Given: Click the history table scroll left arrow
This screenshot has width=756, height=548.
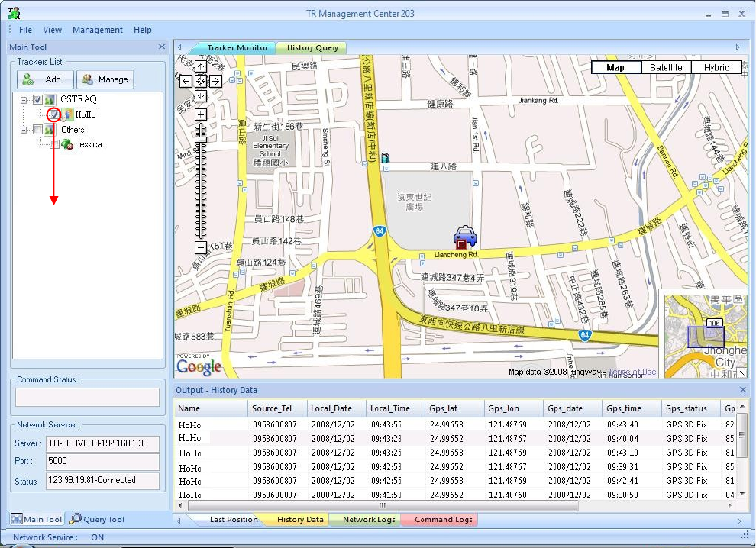Looking at the screenshot, I should pyautogui.click(x=180, y=505).
